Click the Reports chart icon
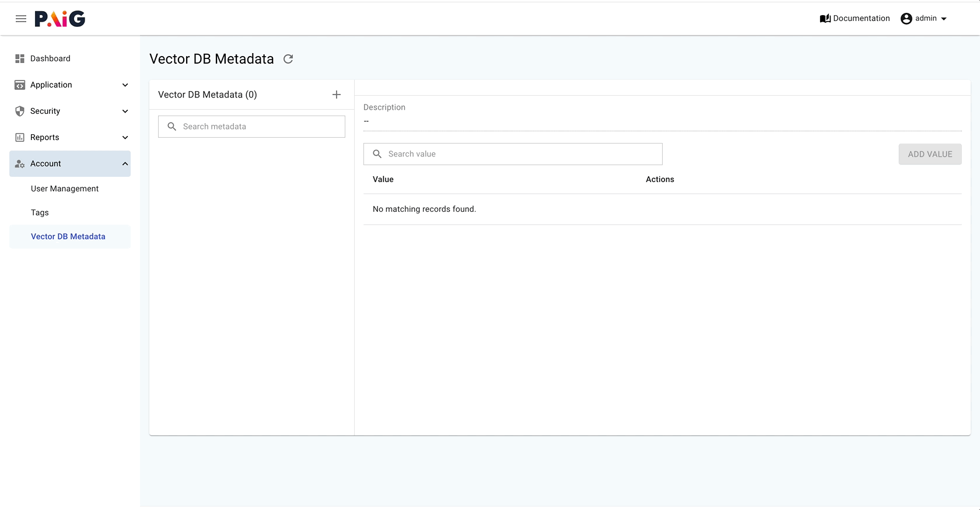This screenshot has width=980, height=510. click(x=20, y=137)
